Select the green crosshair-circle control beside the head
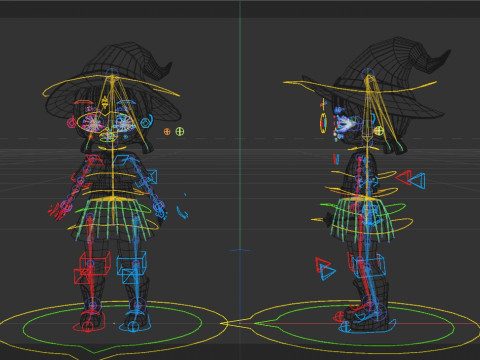The image size is (480, 360). point(179,131)
